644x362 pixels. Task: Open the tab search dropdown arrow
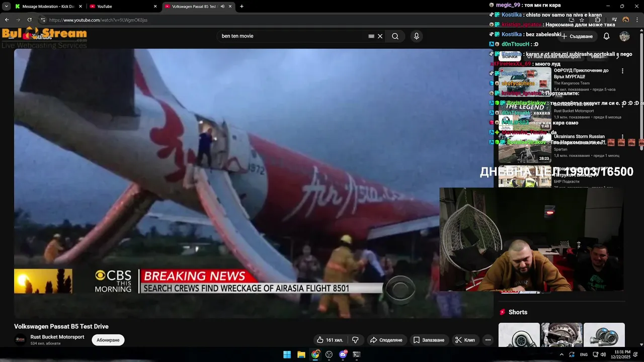pos(7,7)
